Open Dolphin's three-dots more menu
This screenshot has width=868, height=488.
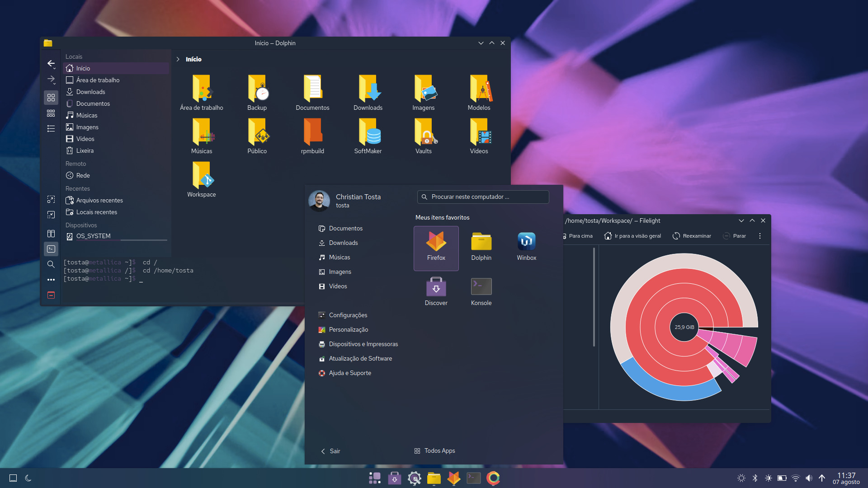(51, 280)
